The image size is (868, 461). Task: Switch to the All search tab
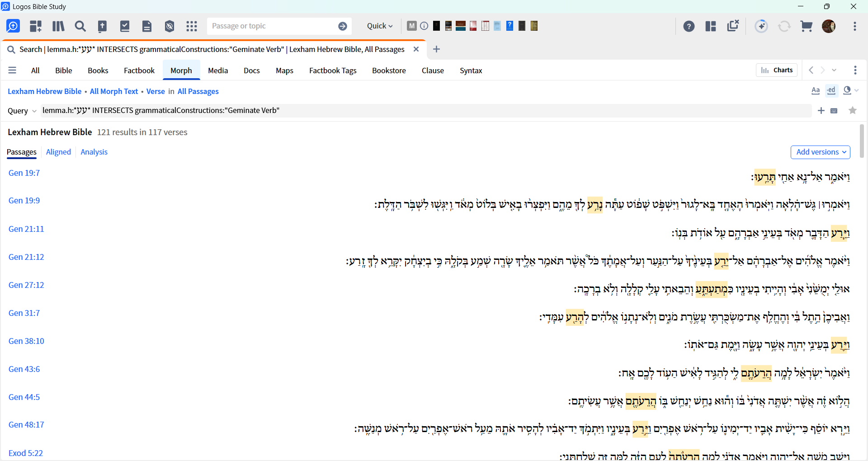pyautogui.click(x=35, y=71)
